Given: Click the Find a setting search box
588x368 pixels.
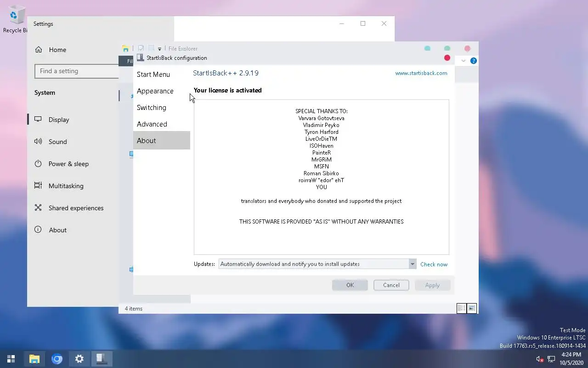Looking at the screenshot, I should 77,71.
